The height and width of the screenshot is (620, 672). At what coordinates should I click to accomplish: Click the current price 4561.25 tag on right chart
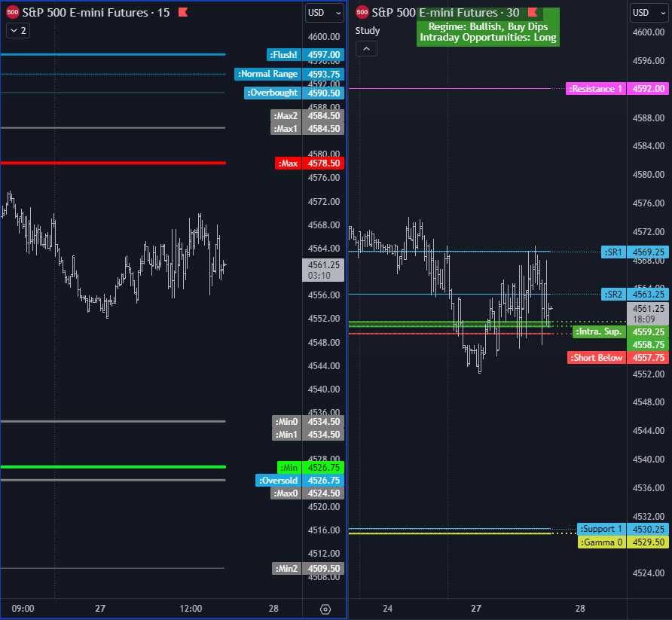pos(648,313)
